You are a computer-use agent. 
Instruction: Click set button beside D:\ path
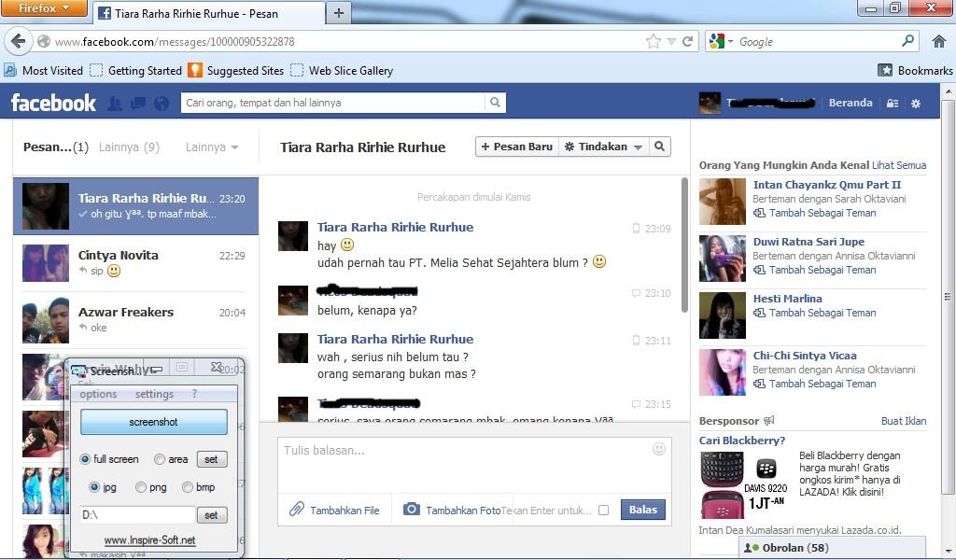pyautogui.click(x=212, y=515)
